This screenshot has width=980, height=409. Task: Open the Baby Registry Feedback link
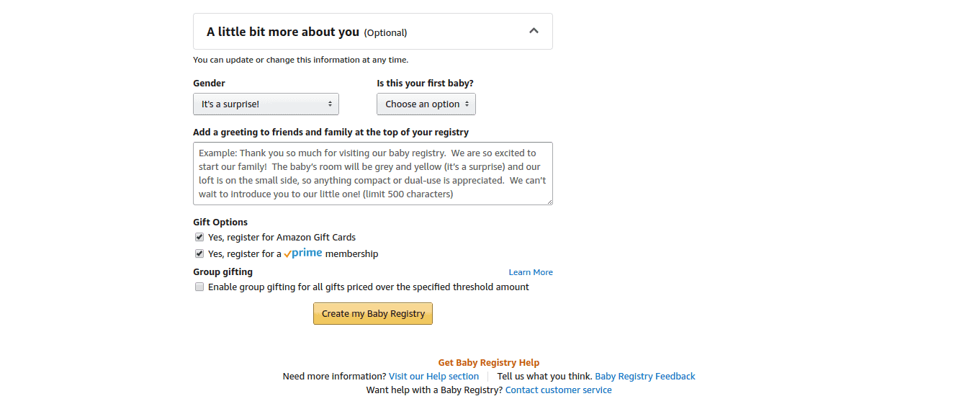tap(645, 376)
